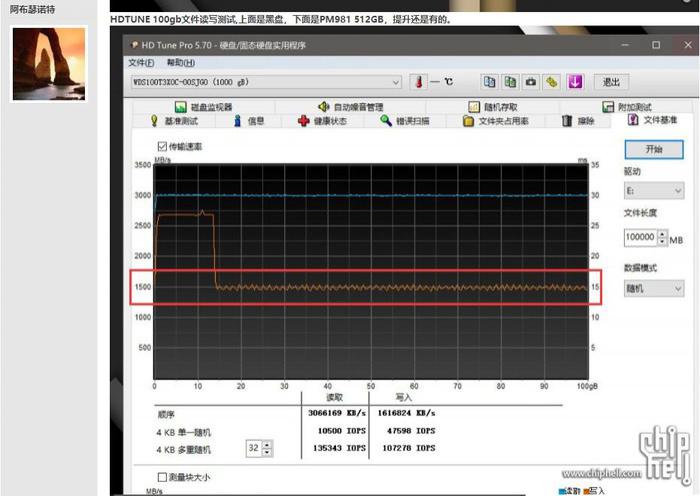
Task: Select the 擦除 tab
Action: tap(578, 121)
